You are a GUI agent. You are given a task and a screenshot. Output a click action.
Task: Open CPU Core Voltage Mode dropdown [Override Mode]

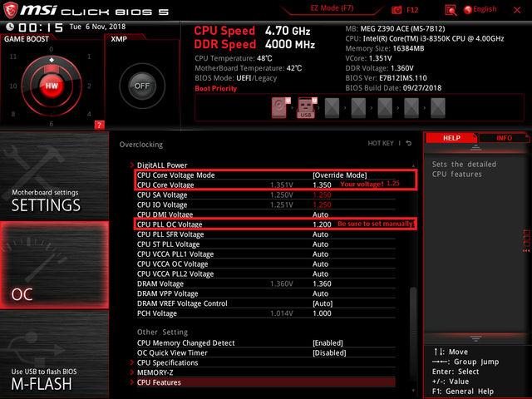(x=340, y=175)
